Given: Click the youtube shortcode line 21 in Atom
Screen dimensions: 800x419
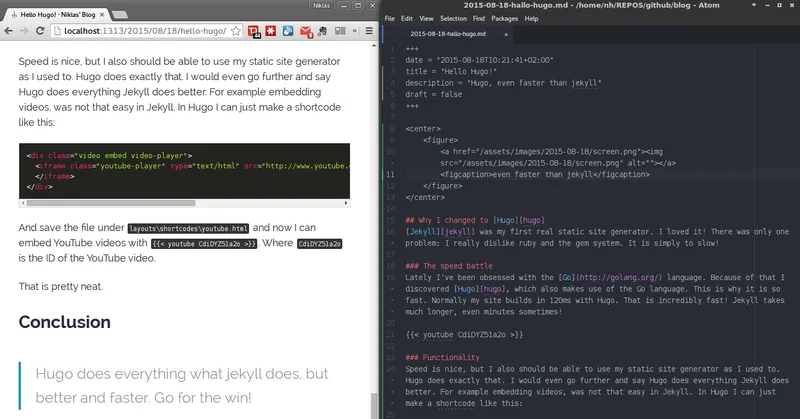Looking at the screenshot, I should pos(464,335).
